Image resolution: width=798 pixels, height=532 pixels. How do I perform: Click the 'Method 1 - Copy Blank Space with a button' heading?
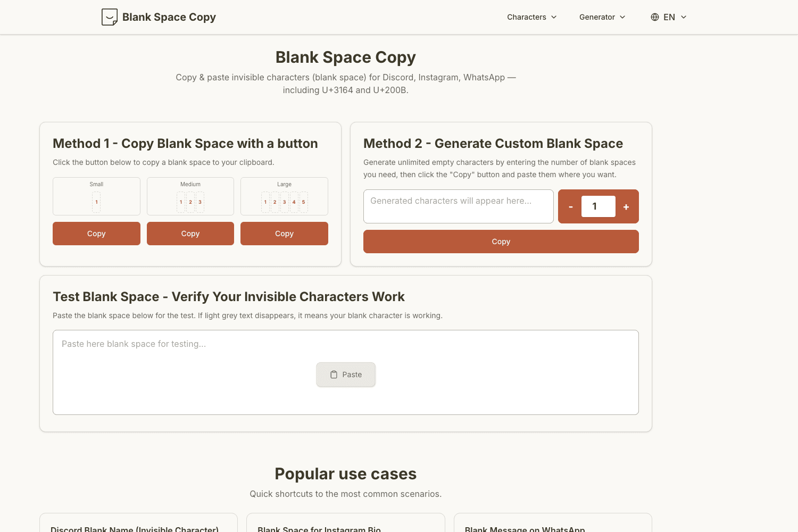pyautogui.click(x=185, y=144)
